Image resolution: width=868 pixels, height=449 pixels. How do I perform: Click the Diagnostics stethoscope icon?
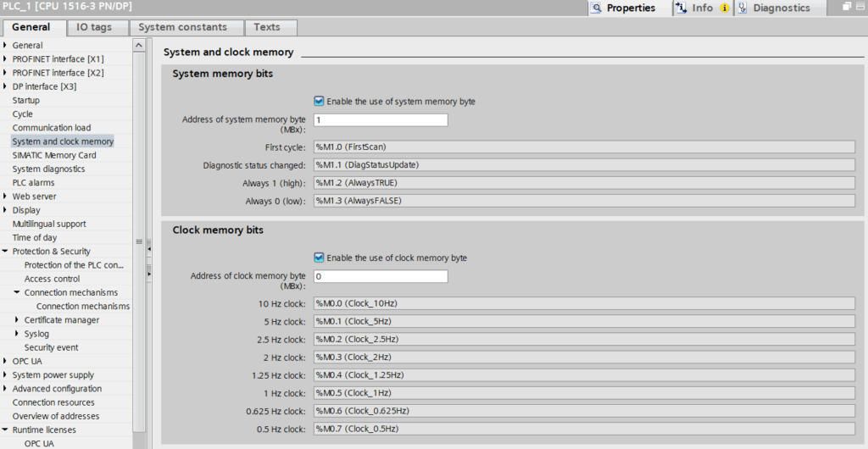point(743,8)
